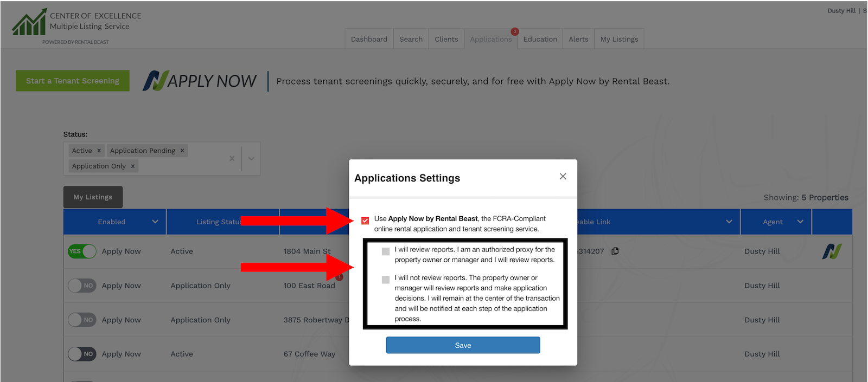This screenshot has width=868, height=382.
Task: Turn off Apply Now toggle for 1804 Main St
Action: point(82,251)
